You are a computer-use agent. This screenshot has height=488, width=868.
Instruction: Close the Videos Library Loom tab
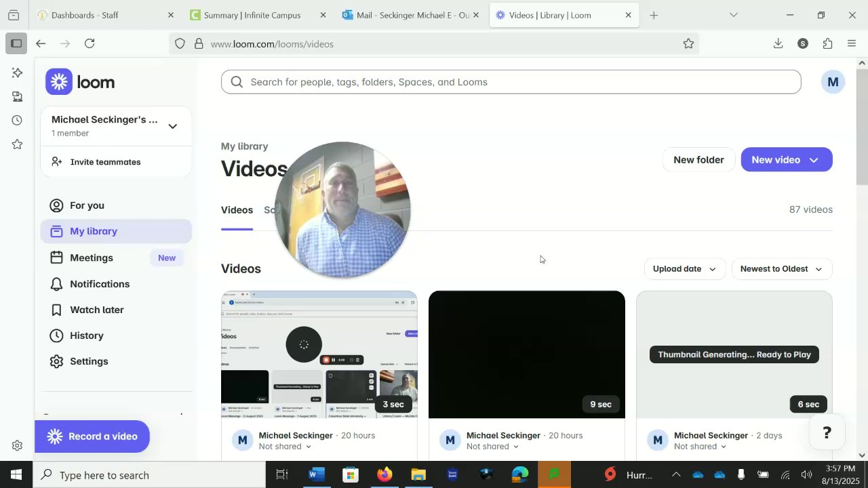pyautogui.click(x=628, y=15)
